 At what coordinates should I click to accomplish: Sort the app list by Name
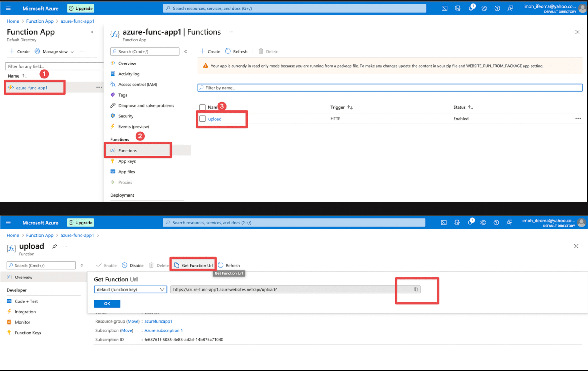17,76
